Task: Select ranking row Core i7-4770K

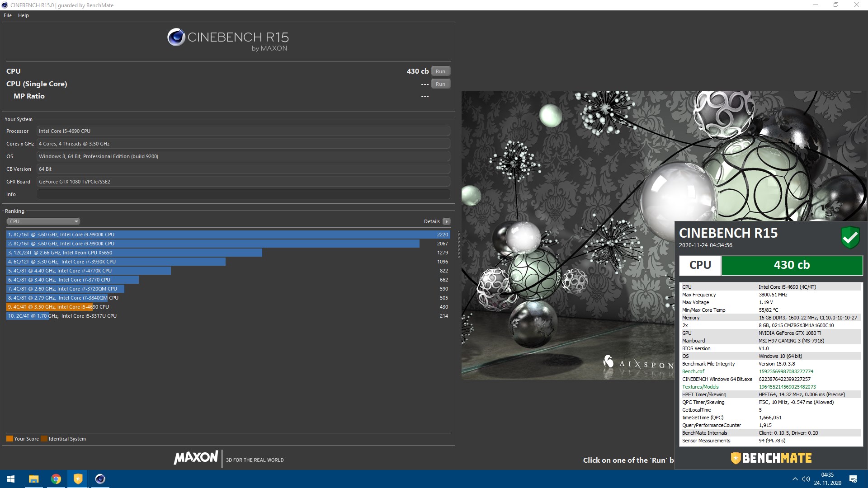Action: tap(228, 271)
